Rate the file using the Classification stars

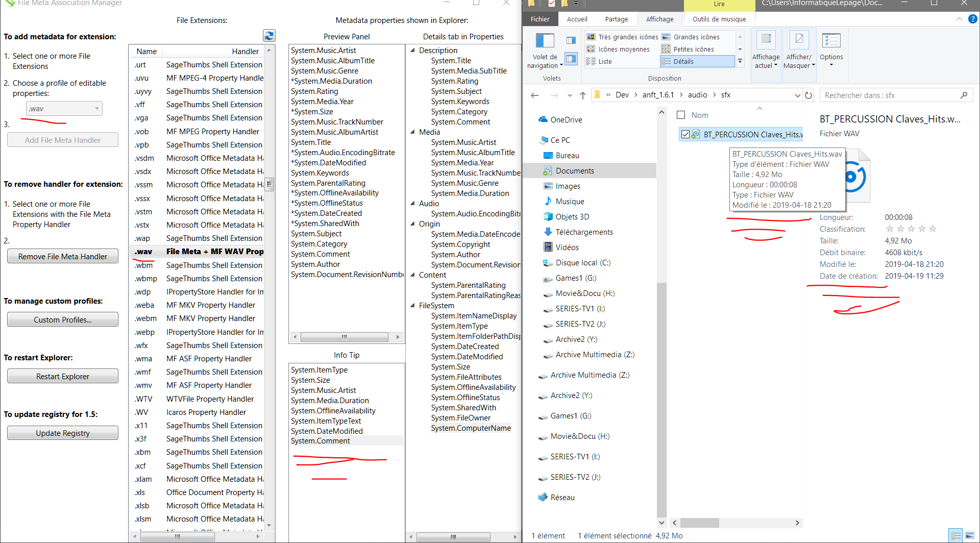(910, 229)
